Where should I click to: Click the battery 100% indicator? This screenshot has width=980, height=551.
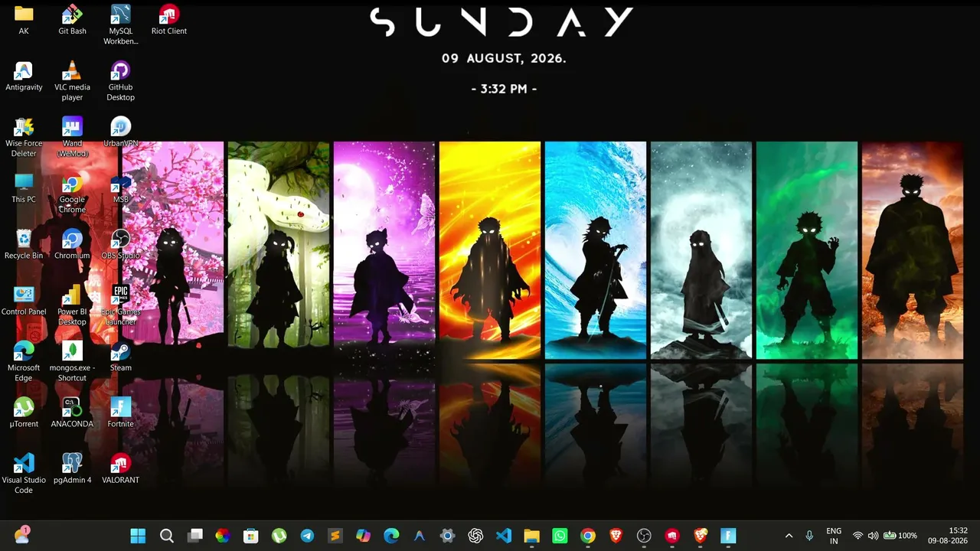900,536
